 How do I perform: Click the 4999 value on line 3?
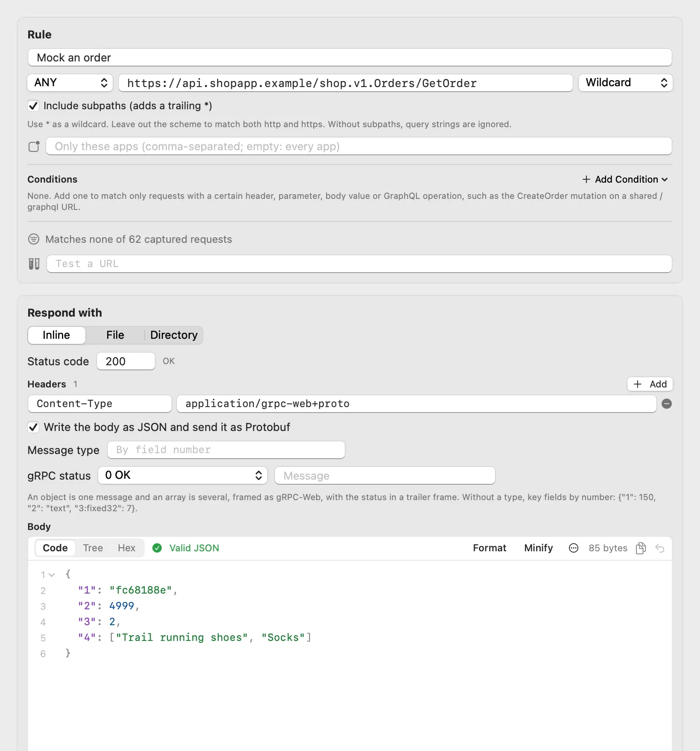coord(122,606)
